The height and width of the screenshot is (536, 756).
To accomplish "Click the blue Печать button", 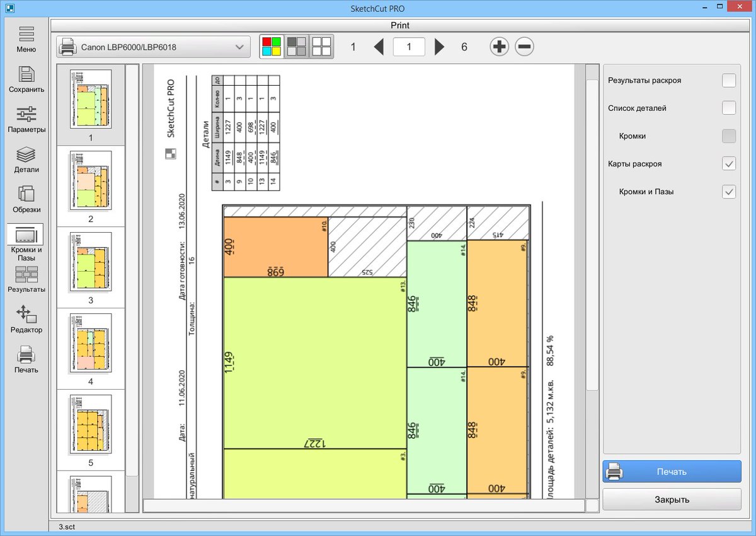I will 672,471.
